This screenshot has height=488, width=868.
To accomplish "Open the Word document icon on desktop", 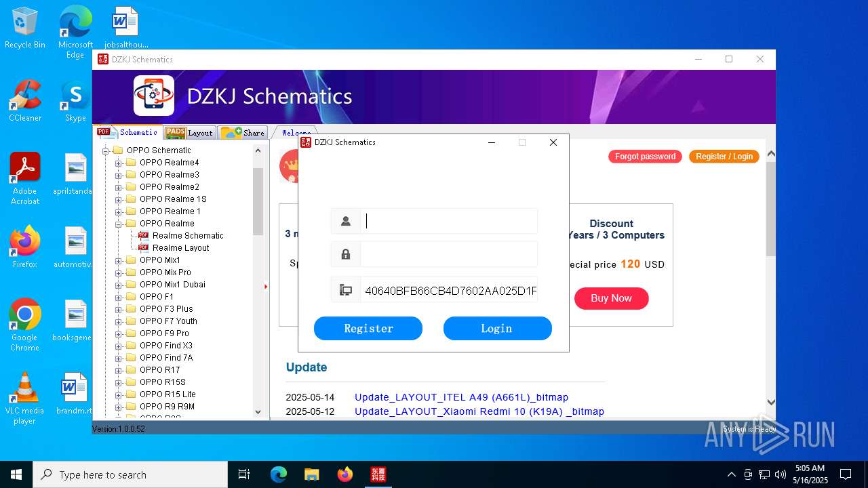I will click(x=125, y=28).
